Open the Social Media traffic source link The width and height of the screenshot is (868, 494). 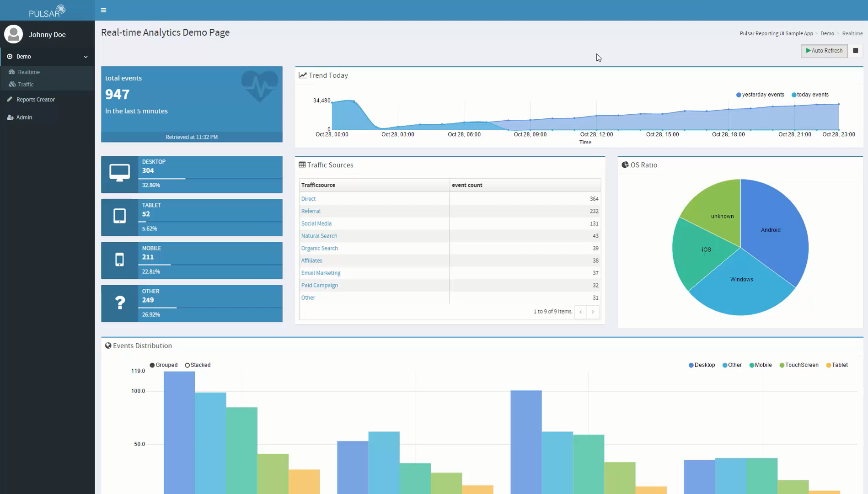coord(316,223)
